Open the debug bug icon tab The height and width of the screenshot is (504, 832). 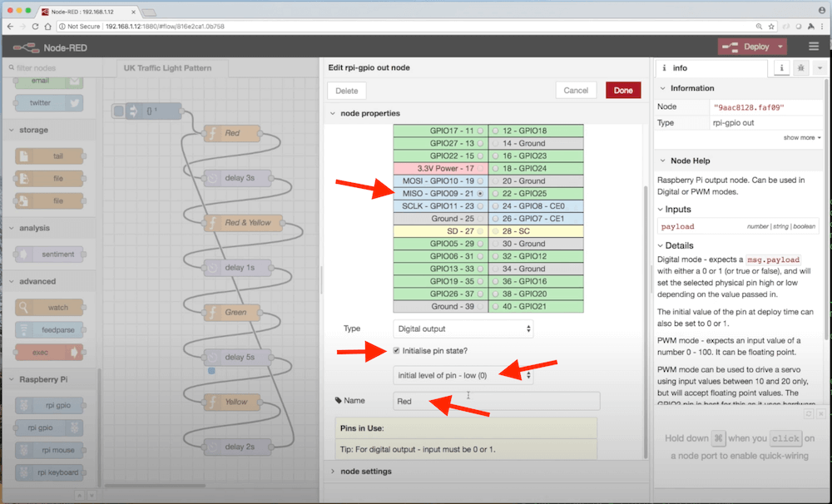click(800, 68)
